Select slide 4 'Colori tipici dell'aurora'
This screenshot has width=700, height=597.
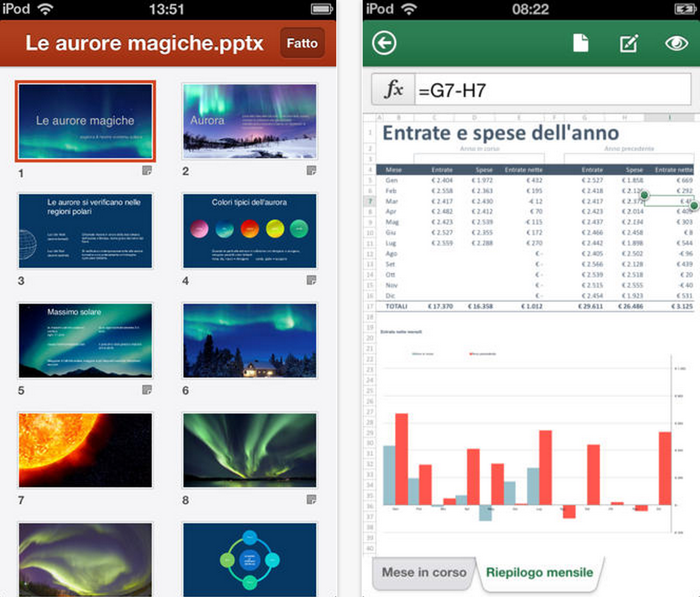250,231
